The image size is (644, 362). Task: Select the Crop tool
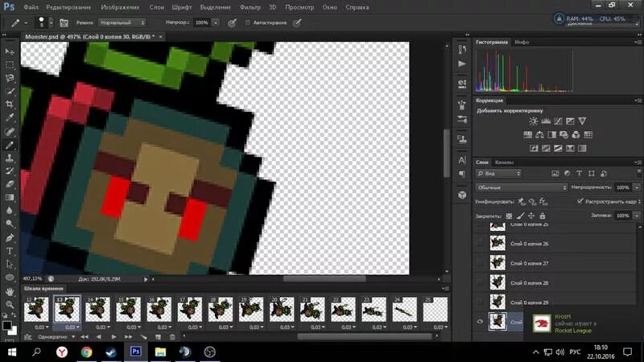click(10, 105)
